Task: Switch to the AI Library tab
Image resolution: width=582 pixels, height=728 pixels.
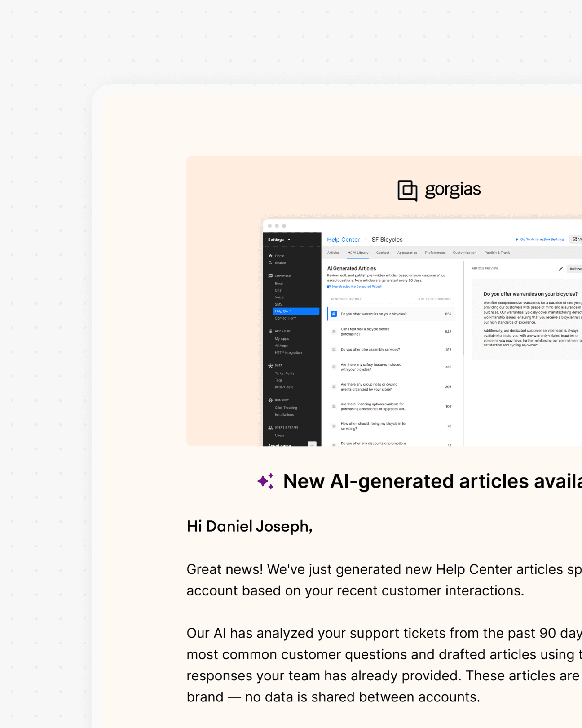Action: 358,253
